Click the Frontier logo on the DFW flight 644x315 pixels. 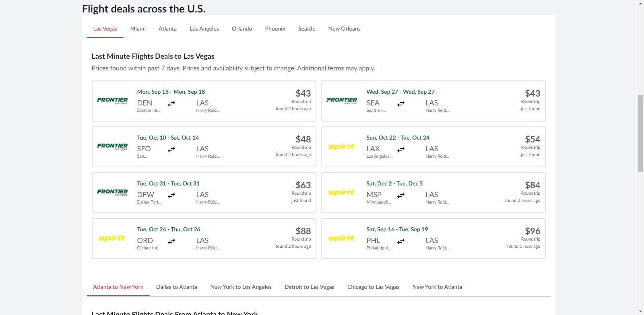pos(112,192)
